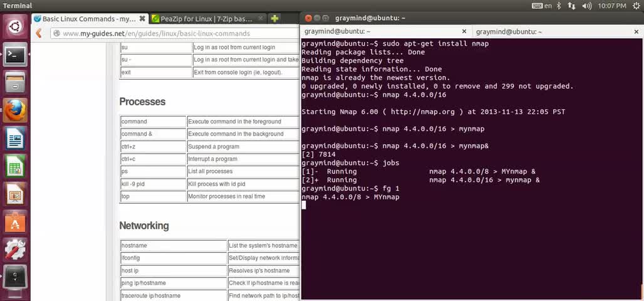Maximize the terminal window

point(325,18)
